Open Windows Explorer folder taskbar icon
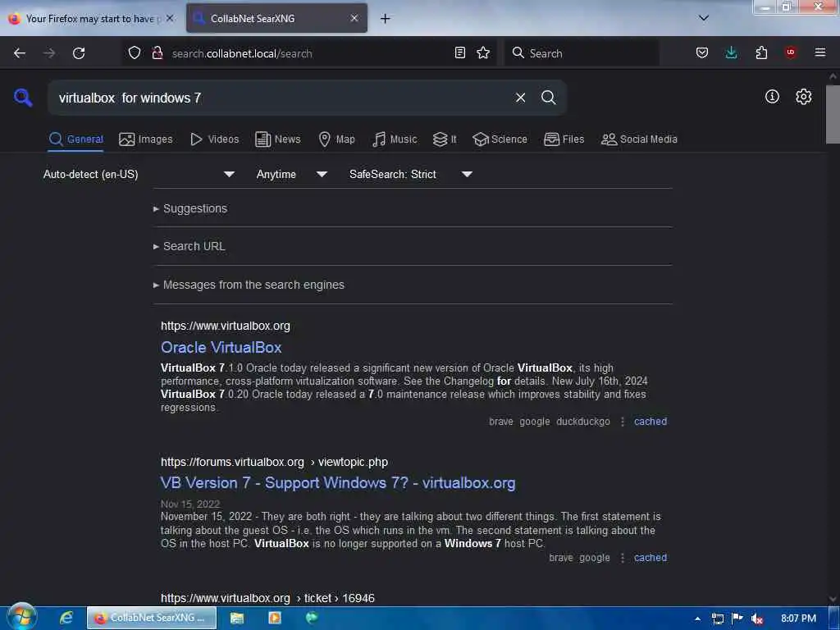 click(x=237, y=618)
